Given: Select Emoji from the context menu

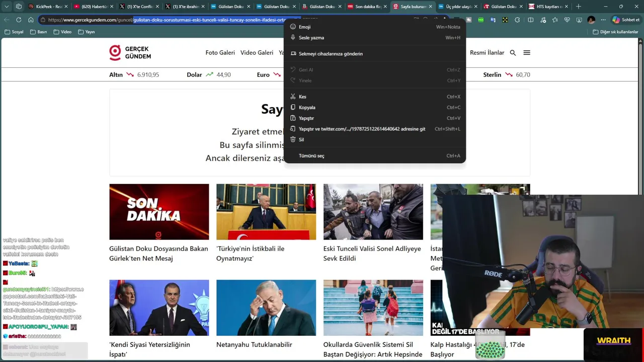Looking at the screenshot, I should tap(375, 27).
